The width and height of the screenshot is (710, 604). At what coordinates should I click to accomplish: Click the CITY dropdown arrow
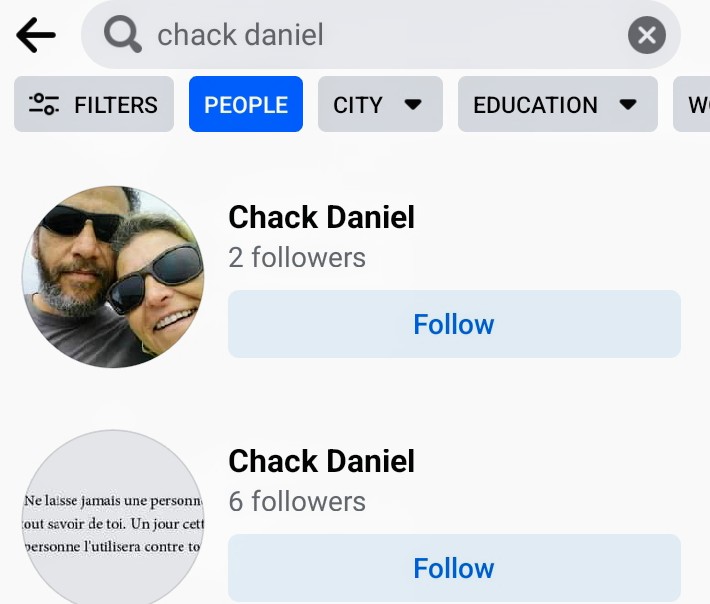pyautogui.click(x=413, y=105)
